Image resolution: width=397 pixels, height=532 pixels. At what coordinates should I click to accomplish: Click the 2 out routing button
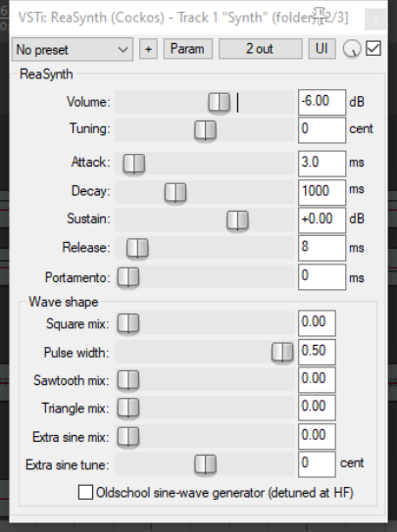click(x=261, y=49)
